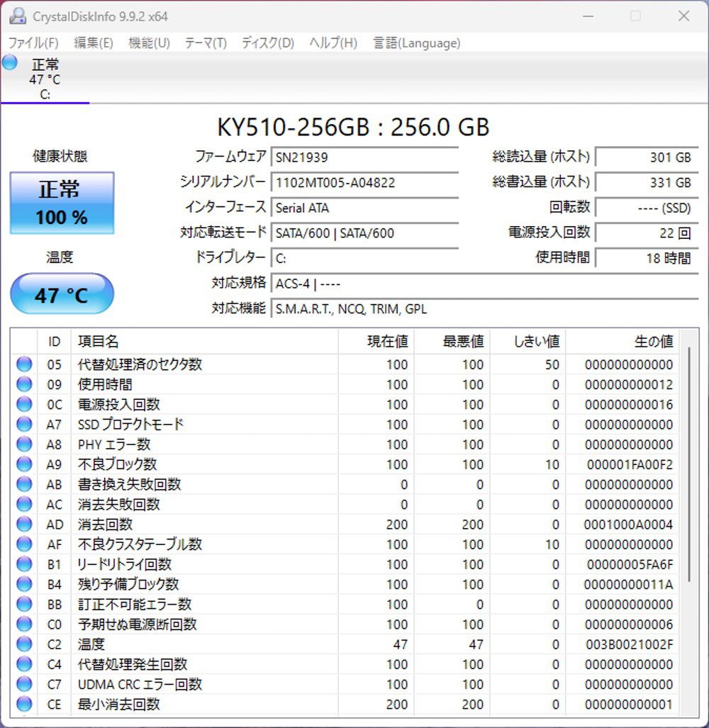Click status orb of row A7 SSD プロテクトモード
This screenshot has width=709, height=728.
(x=24, y=425)
